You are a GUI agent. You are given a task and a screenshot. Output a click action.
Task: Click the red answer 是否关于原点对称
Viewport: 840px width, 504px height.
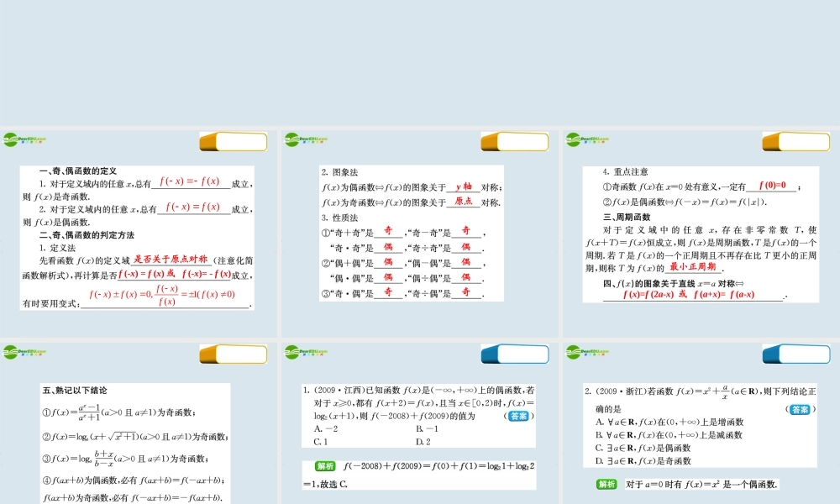point(171,260)
